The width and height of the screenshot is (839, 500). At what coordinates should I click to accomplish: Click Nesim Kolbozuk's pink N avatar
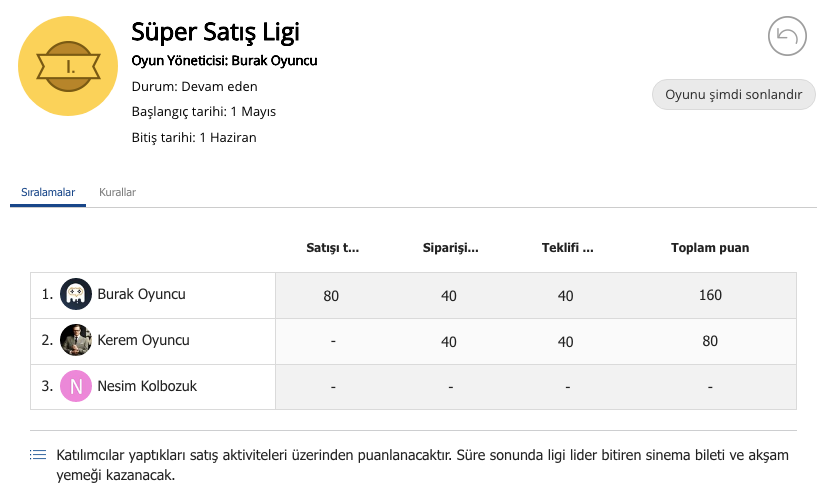pyautogui.click(x=75, y=386)
